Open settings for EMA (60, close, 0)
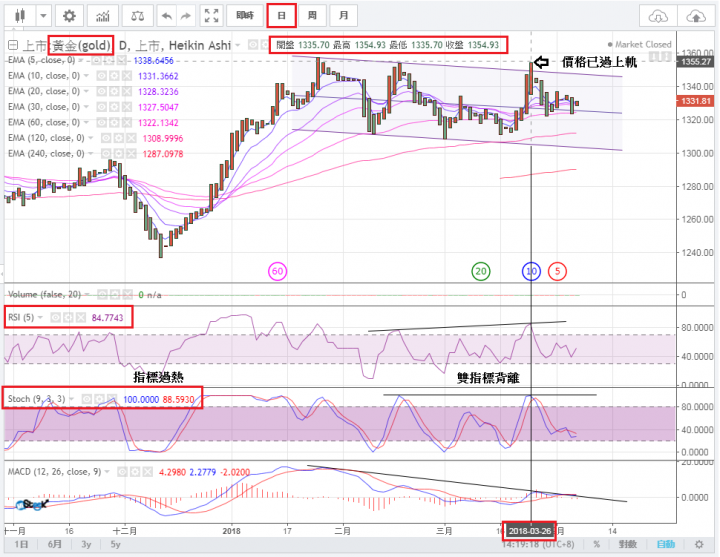The height and width of the screenshot is (557, 720). pos(114,123)
